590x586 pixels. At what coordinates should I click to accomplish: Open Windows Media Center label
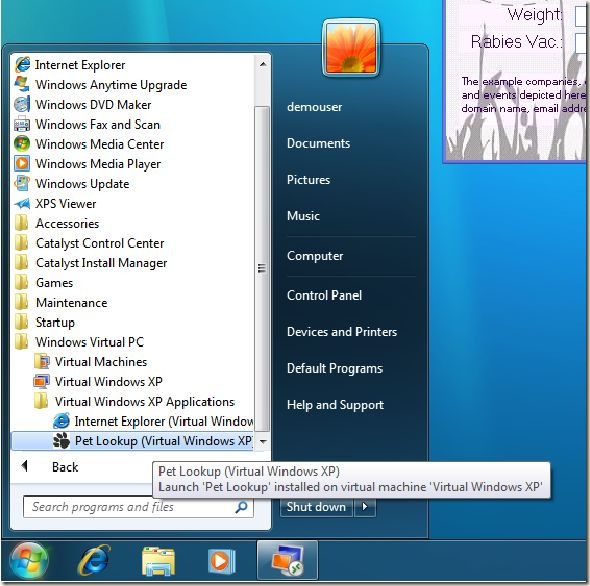[100, 144]
